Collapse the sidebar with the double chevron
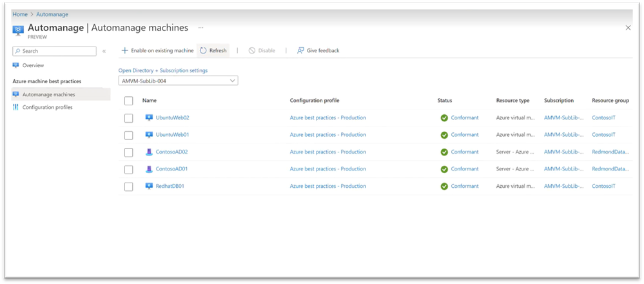This screenshot has height=284, width=644. pyautogui.click(x=104, y=51)
